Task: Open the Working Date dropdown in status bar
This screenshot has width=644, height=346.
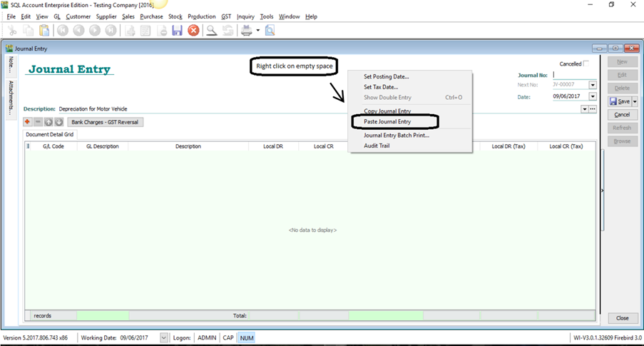Action: tap(164, 337)
